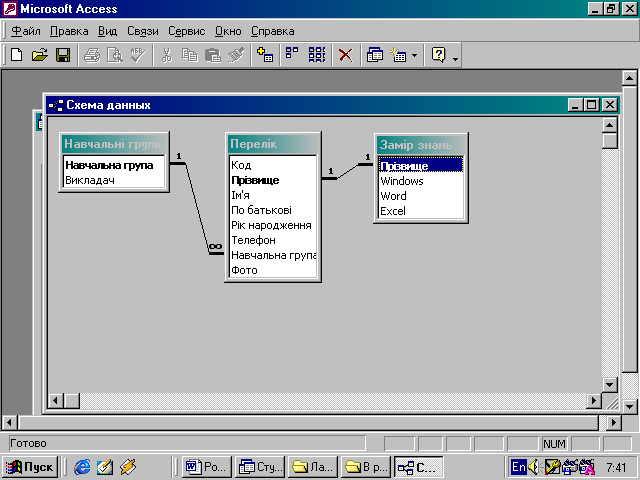Show direct relationships toolbar icon

click(292, 55)
